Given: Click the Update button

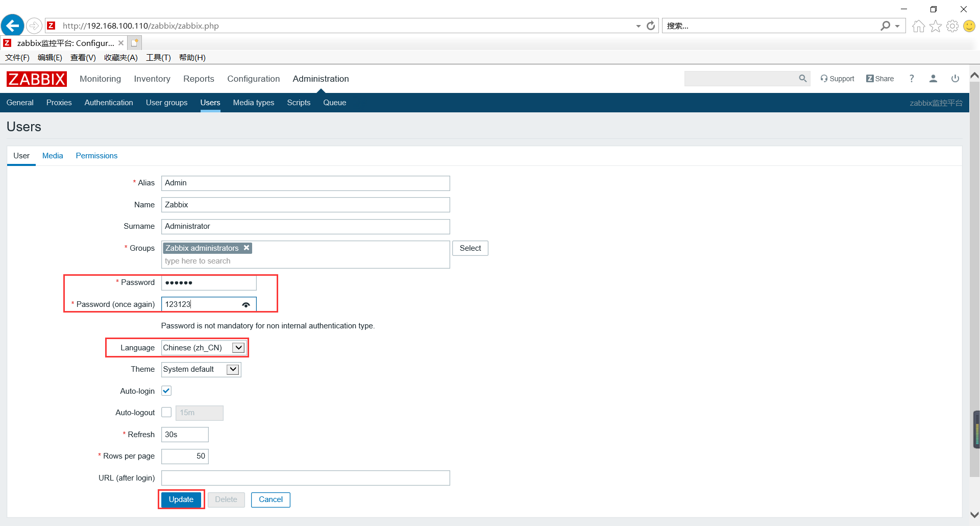Looking at the screenshot, I should pyautogui.click(x=181, y=499).
